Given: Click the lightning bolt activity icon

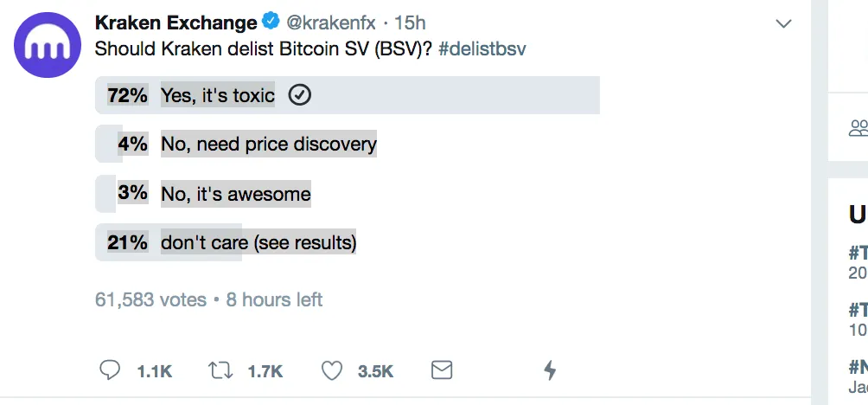Looking at the screenshot, I should [x=550, y=370].
